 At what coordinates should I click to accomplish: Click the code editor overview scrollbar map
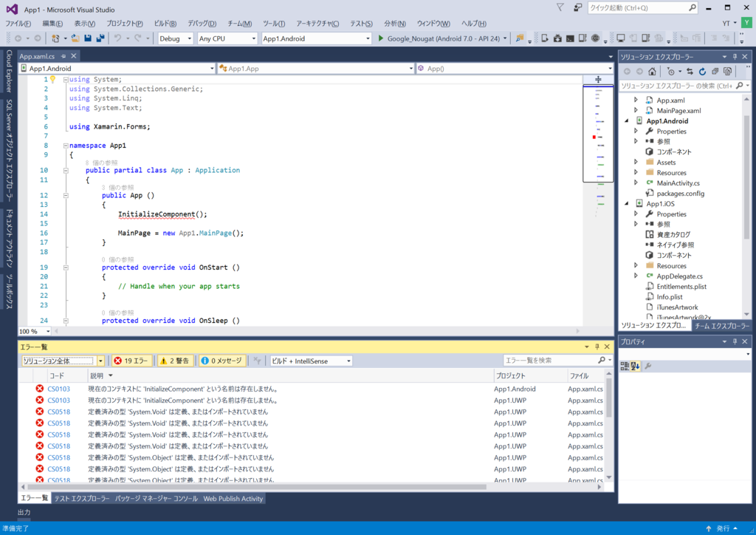(x=598, y=134)
